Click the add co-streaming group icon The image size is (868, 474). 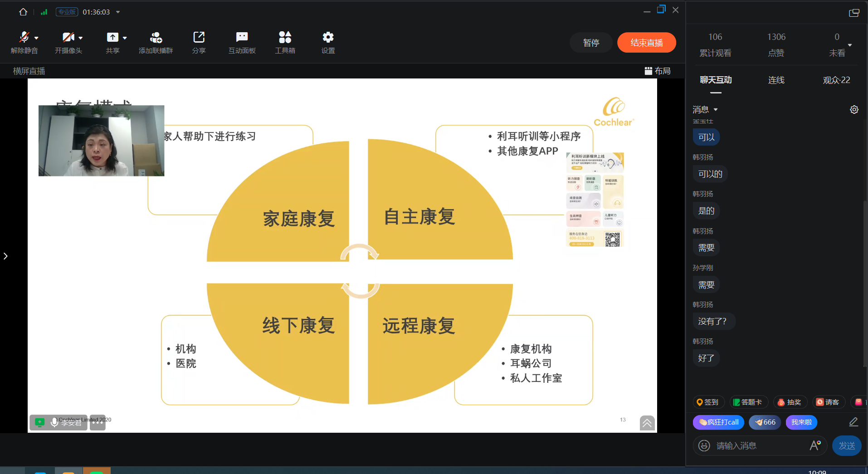156,37
